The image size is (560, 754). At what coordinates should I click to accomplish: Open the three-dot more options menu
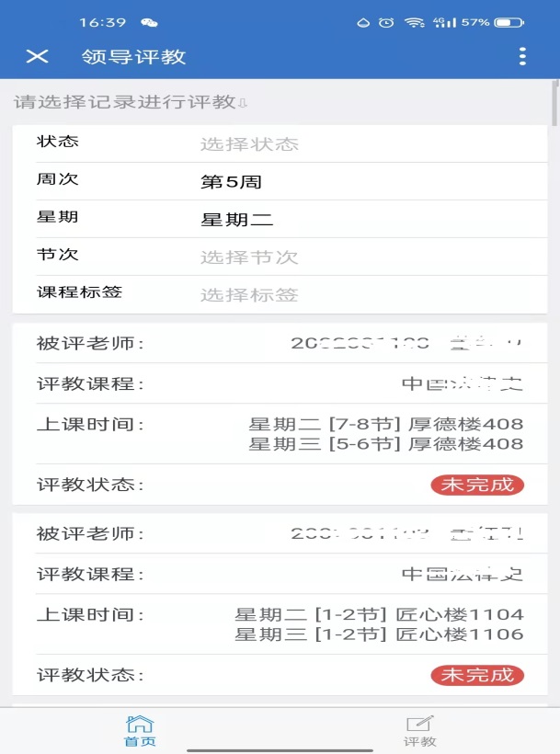(x=522, y=56)
